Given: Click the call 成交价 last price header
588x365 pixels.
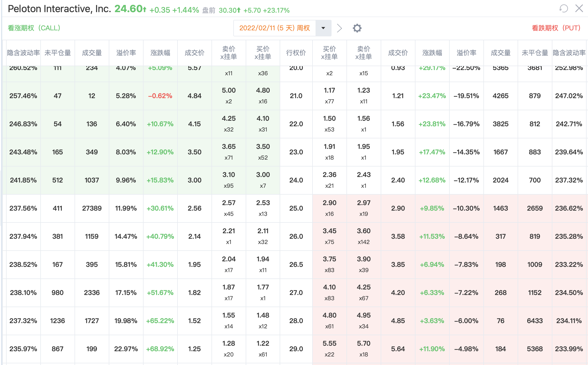Looking at the screenshot, I should click(194, 53).
